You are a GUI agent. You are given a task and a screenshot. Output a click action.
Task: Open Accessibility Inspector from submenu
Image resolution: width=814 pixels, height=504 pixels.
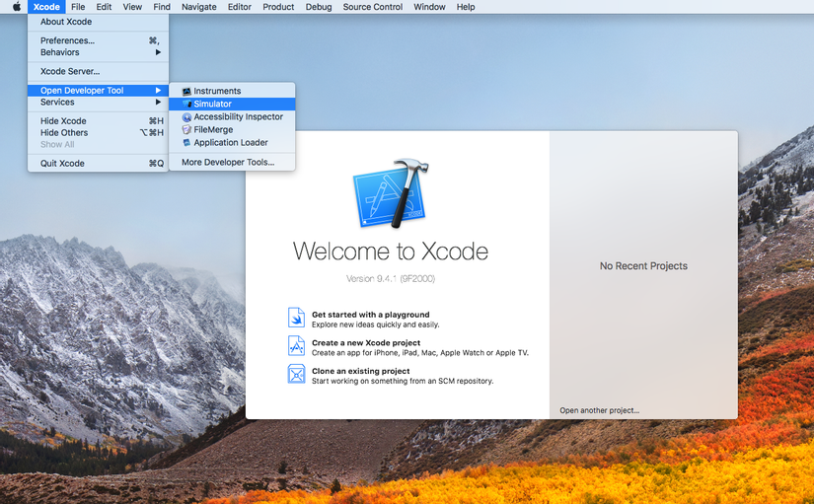click(232, 116)
